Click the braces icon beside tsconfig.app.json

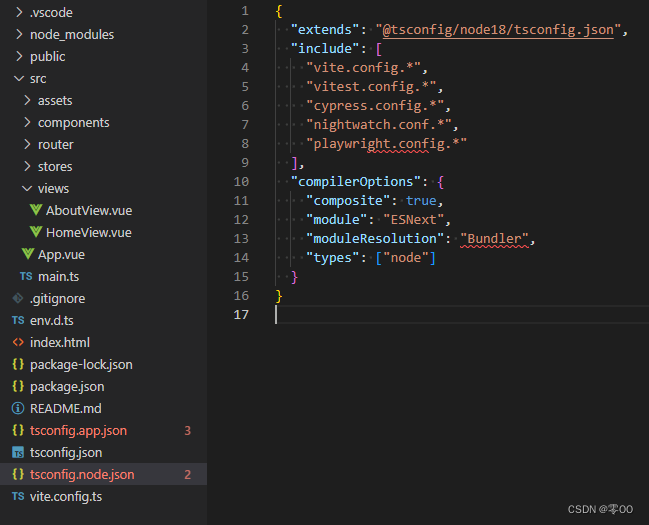18,430
